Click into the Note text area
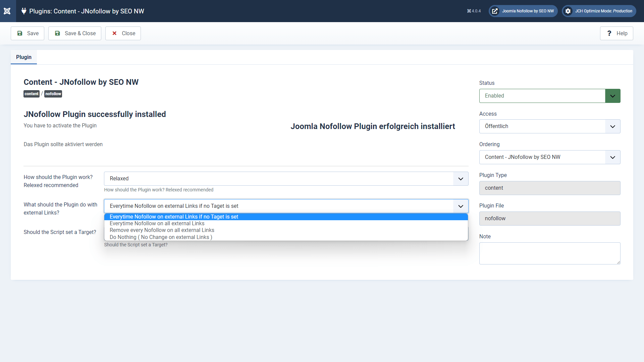The width and height of the screenshot is (644, 362). click(x=550, y=253)
